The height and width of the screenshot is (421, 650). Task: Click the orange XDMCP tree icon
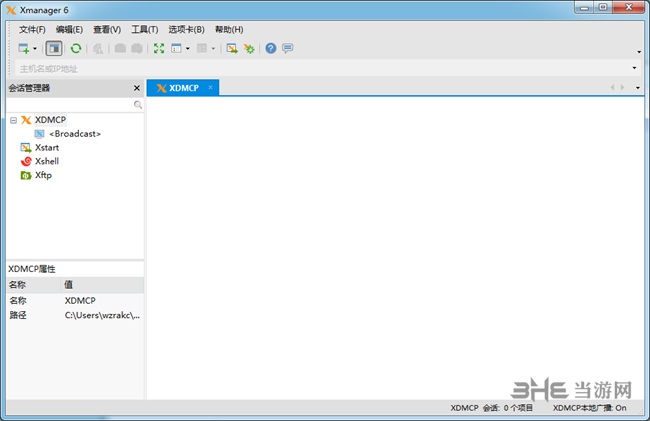(x=26, y=120)
